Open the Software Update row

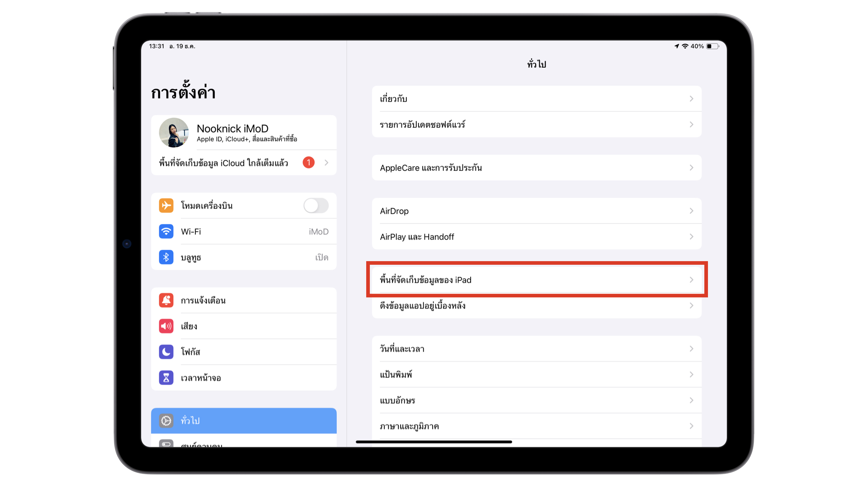point(536,124)
